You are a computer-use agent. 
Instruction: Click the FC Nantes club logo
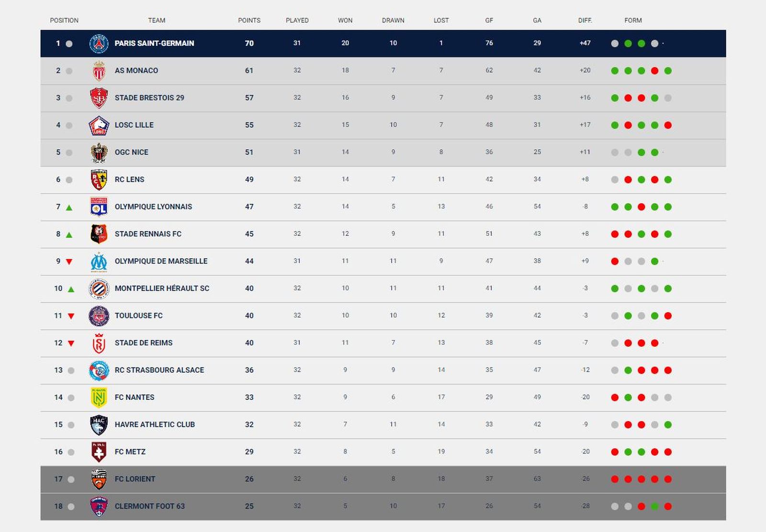98,397
